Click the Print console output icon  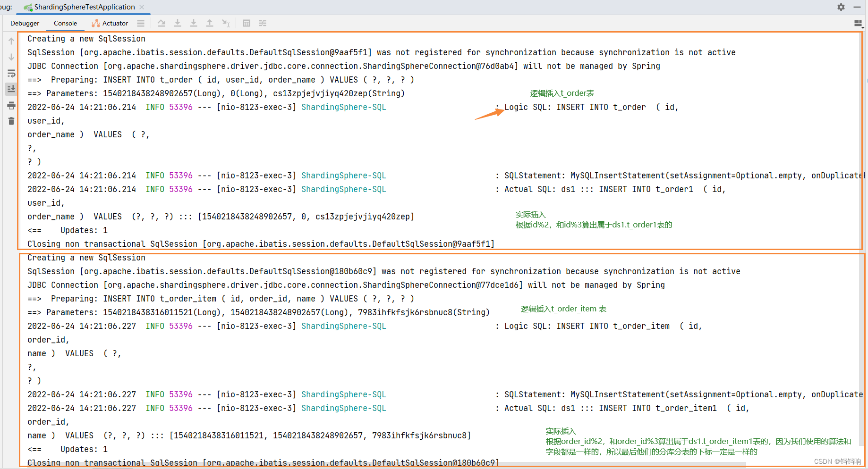(x=11, y=105)
